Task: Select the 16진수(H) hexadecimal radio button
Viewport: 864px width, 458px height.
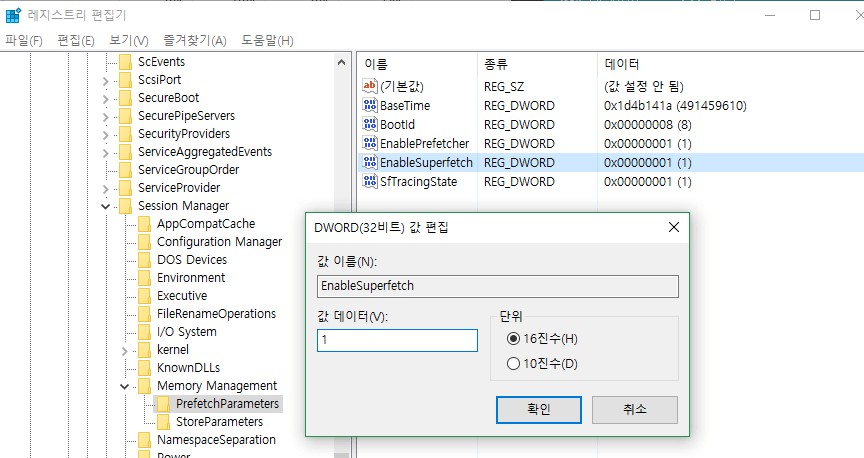Action: click(x=514, y=339)
